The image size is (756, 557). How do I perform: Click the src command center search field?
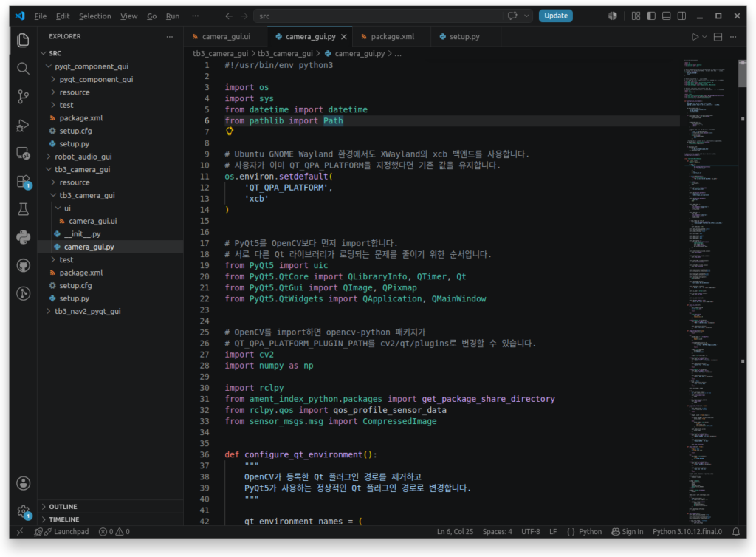[379, 16]
